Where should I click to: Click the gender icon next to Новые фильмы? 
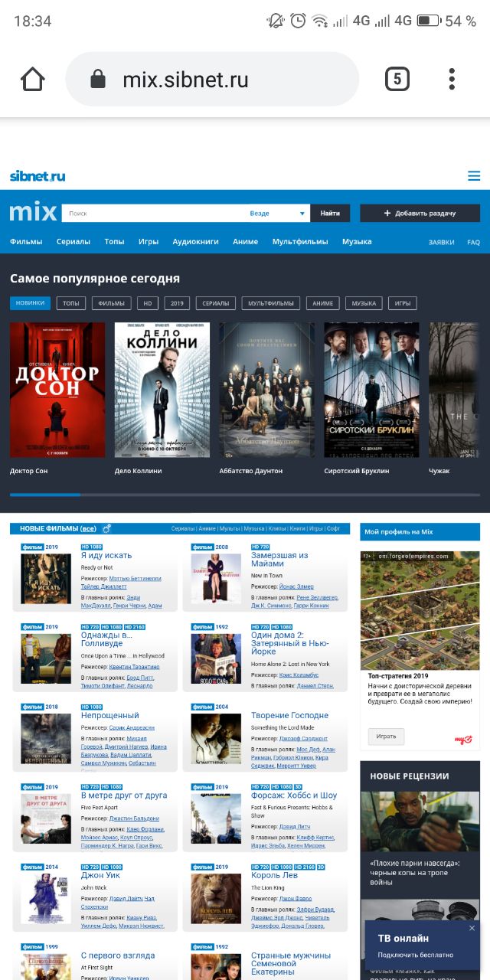106,528
